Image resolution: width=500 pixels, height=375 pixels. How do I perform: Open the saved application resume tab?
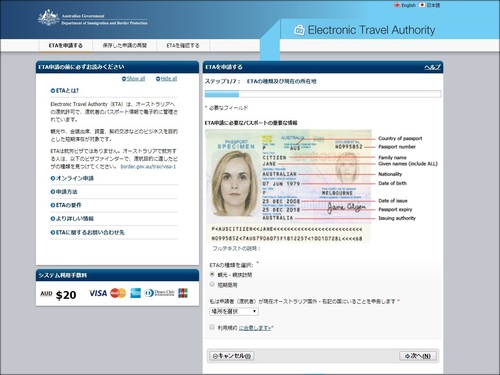point(125,46)
